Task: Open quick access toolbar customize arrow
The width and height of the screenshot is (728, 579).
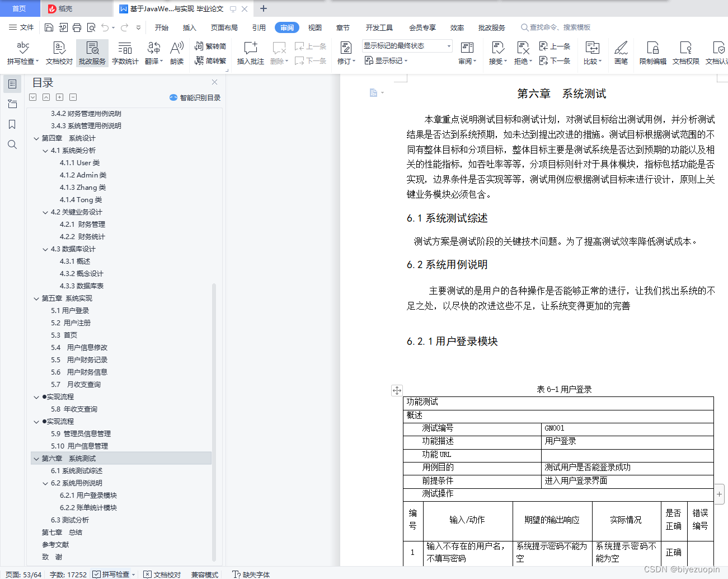Action: pyautogui.click(x=138, y=27)
